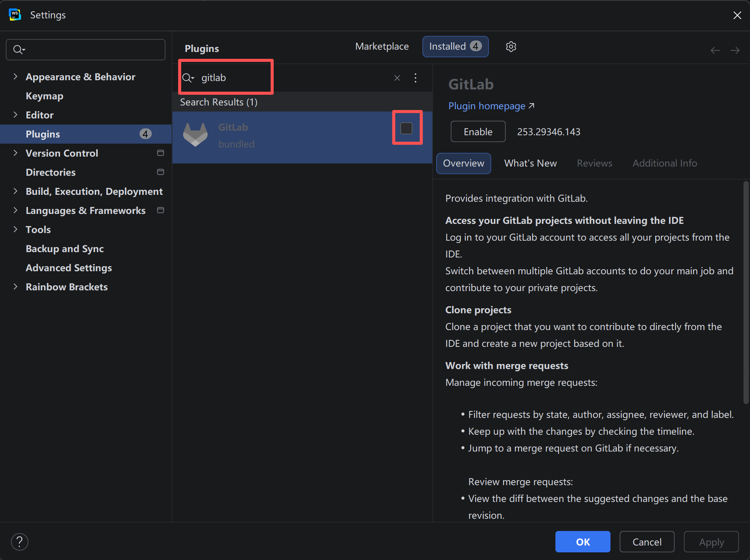
Task: Click the Enable button for GitLab
Action: pyautogui.click(x=478, y=132)
